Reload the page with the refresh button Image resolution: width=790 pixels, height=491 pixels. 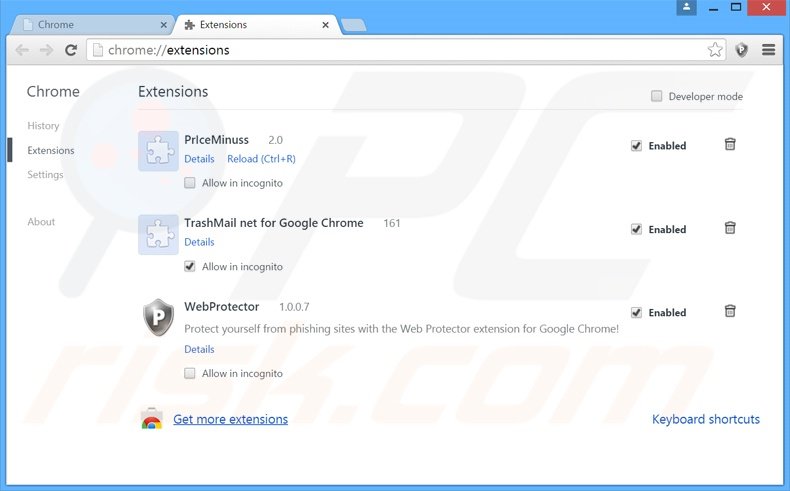[x=71, y=50]
